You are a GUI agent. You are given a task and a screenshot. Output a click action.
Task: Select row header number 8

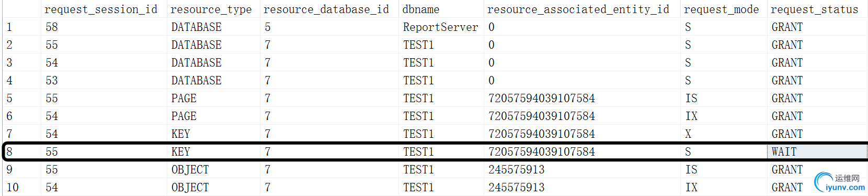pos(22,151)
